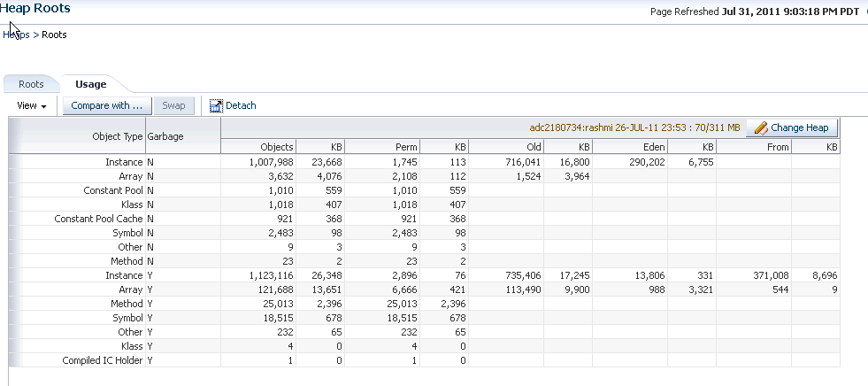The height and width of the screenshot is (386, 868).
Task: Select the heap label adc2180734:rashmi 26-JUL-11
Action: tap(634, 127)
